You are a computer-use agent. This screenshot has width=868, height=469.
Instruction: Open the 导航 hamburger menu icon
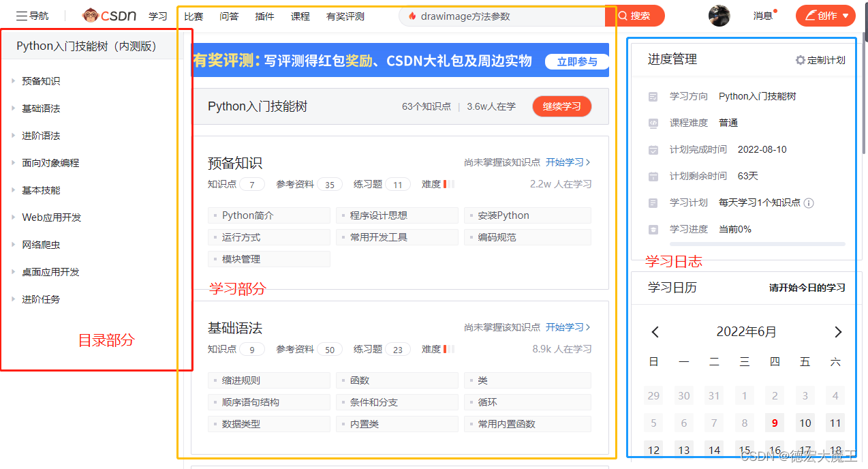pos(22,16)
